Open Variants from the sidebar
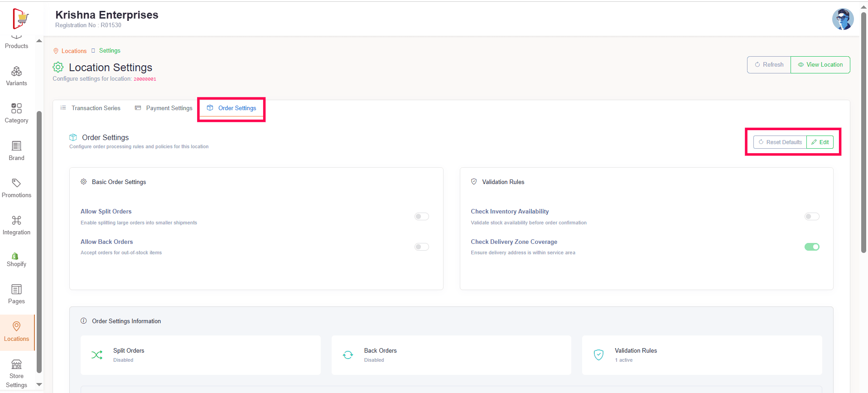 16,76
